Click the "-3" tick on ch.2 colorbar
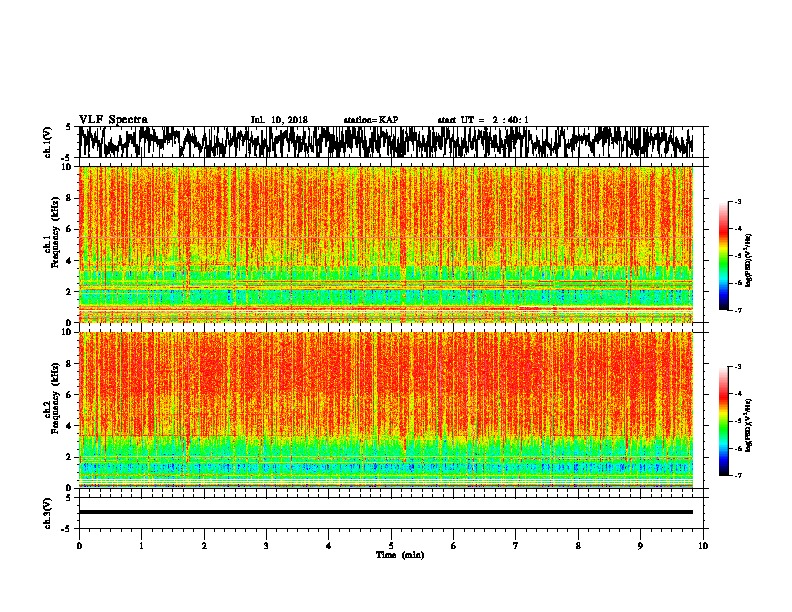792x612 pixels. tap(738, 367)
